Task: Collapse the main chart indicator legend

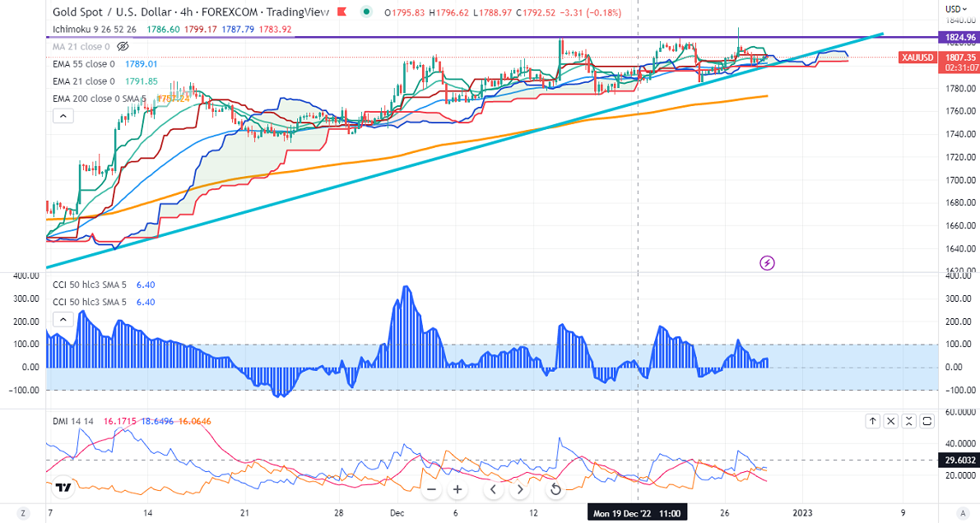Action: [x=63, y=116]
